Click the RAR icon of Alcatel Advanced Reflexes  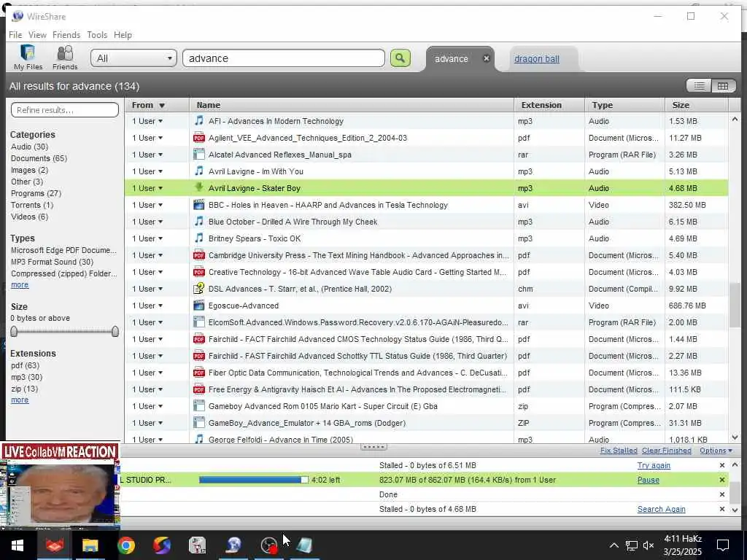[x=199, y=155]
